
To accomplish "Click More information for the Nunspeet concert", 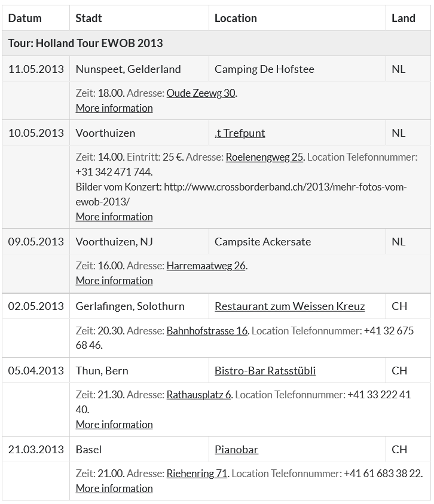I will coord(114,108).
